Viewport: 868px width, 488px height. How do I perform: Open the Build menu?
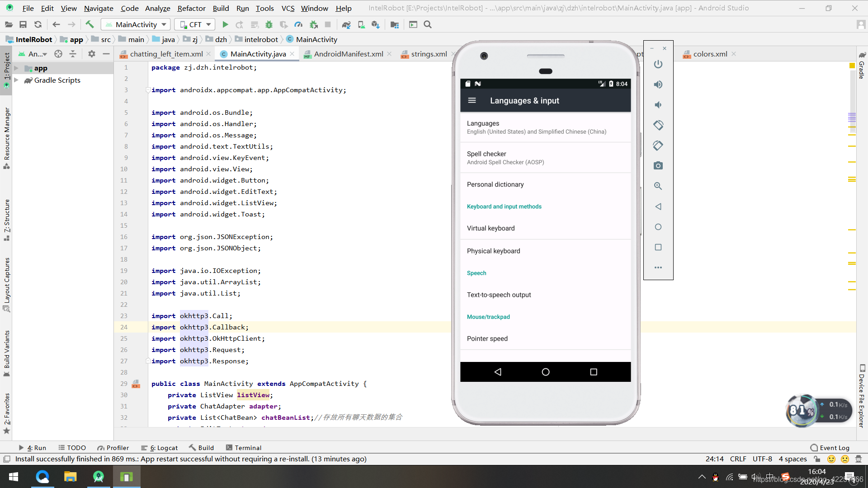221,8
